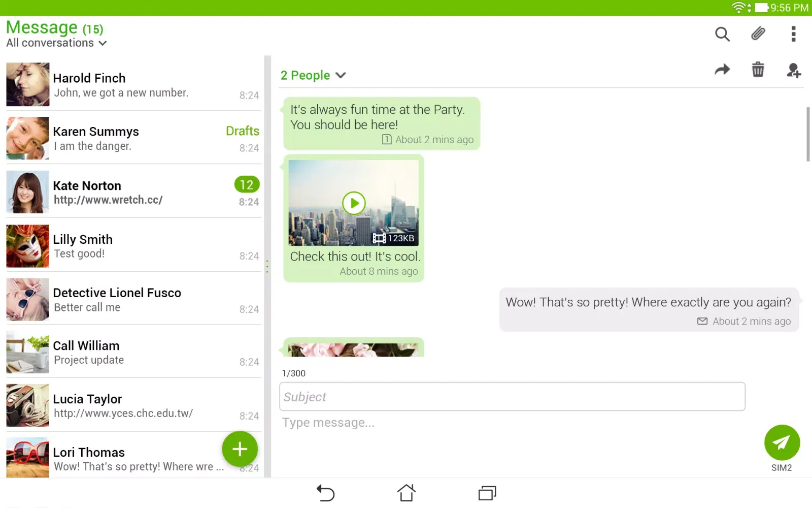812x508 pixels.
Task: Click the Subject input field
Action: pos(512,397)
